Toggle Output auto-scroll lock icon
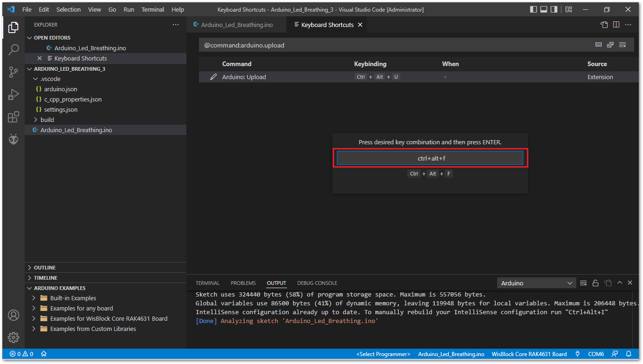 click(x=595, y=283)
